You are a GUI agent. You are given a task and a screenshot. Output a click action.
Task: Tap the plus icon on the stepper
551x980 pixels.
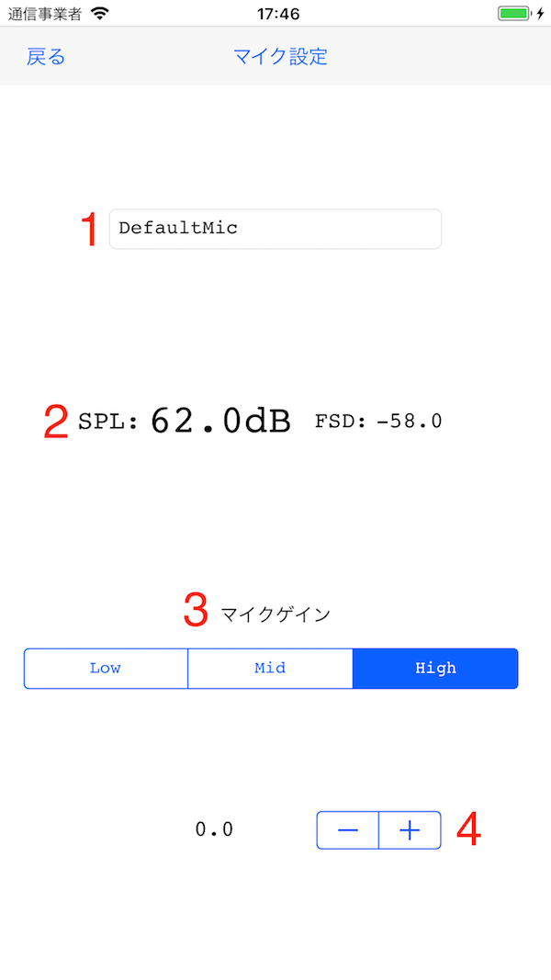tap(410, 829)
